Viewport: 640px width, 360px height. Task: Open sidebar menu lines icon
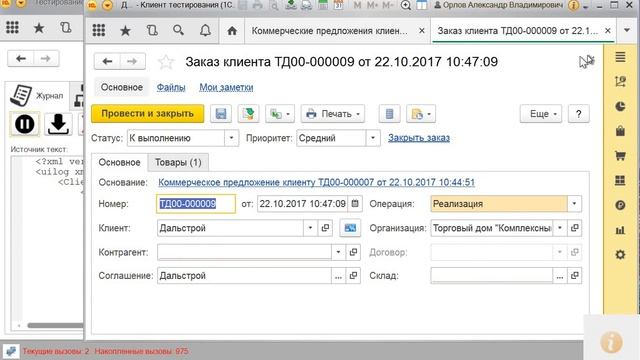620,57
